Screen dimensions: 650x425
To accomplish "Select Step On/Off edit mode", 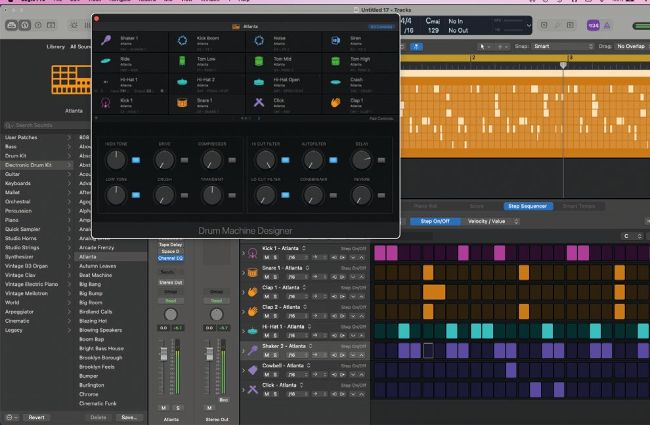I will click(435, 221).
